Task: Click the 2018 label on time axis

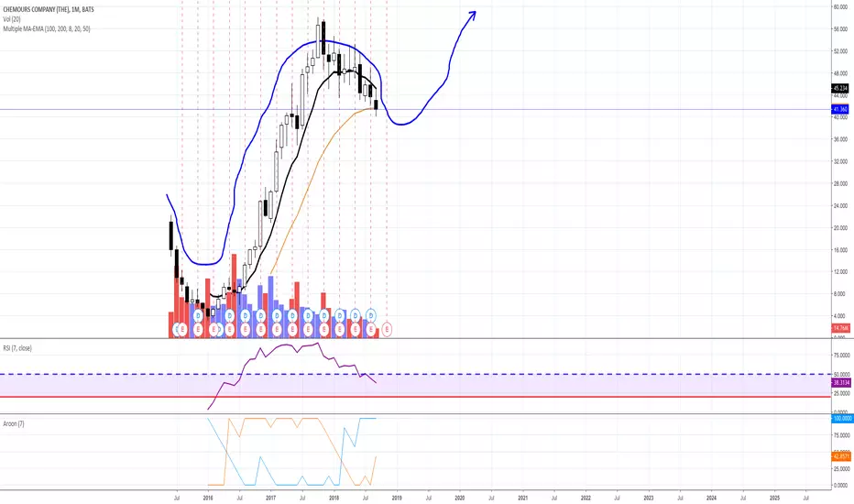Action: (334, 498)
